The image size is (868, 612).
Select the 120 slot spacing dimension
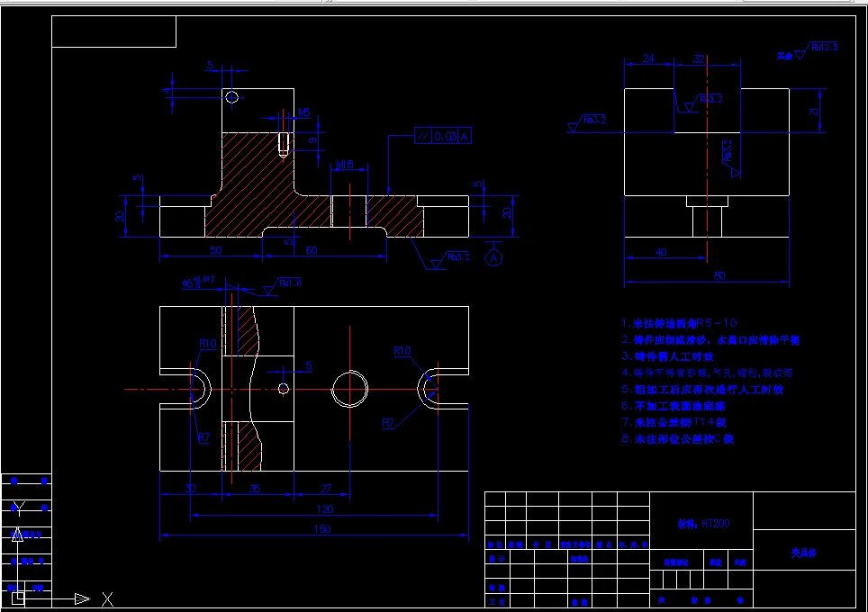point(324,508)
